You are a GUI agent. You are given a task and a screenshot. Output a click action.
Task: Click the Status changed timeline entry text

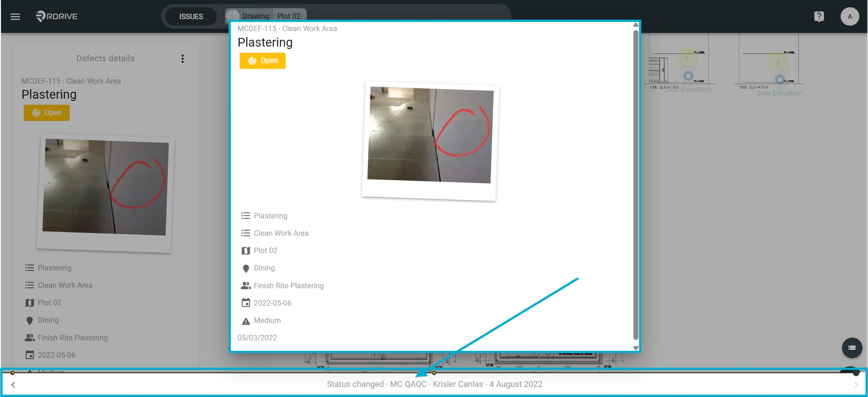(x=434, y=384)
